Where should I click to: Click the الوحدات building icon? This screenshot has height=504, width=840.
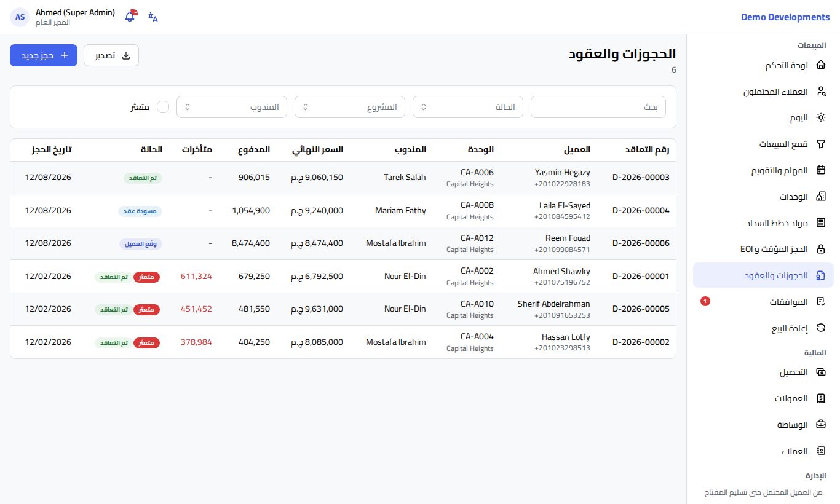(x=820, y=197)
